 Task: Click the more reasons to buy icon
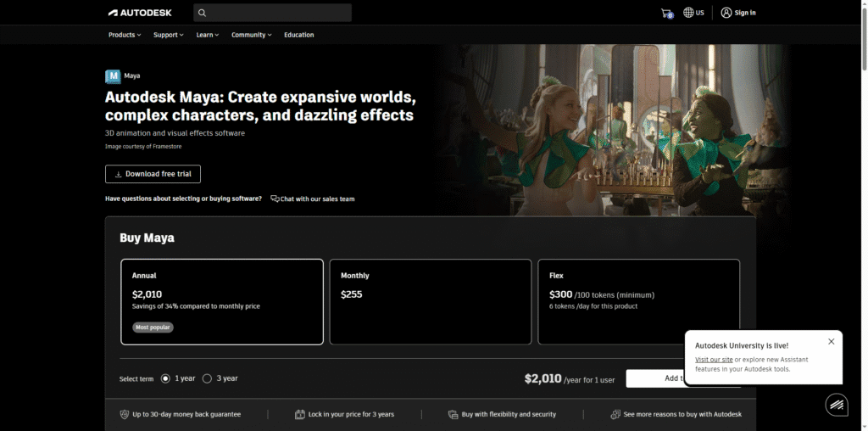point(615,414)
